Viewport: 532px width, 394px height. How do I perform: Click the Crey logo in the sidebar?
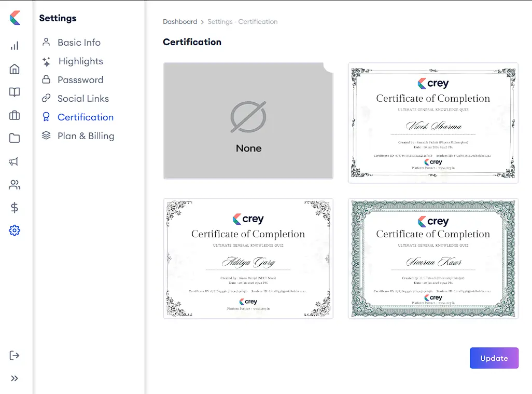pos(15,18)
